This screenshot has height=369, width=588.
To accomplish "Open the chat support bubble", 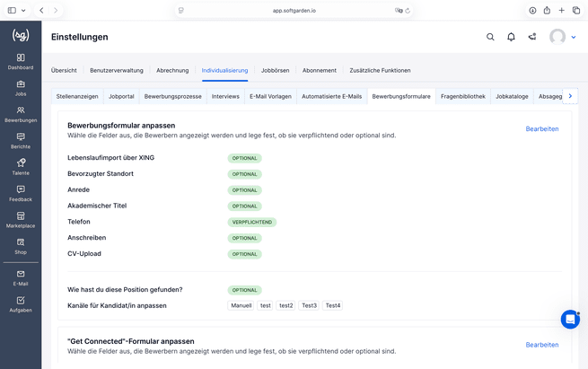I will (x=570, y=320).
